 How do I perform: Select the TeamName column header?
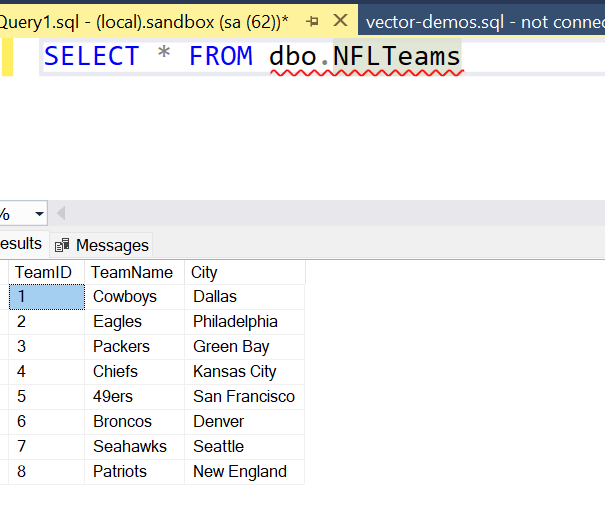click(135, 272)
